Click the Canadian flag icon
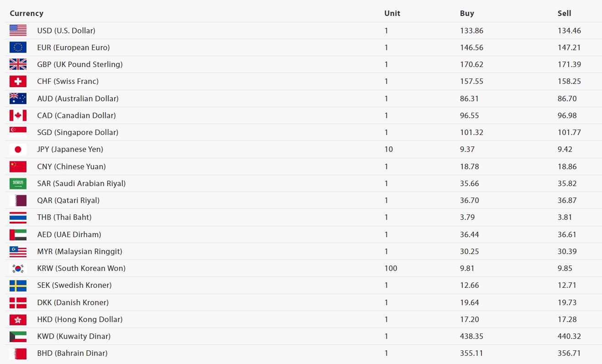The image size is (602, 364). click(x=18, y=115)
